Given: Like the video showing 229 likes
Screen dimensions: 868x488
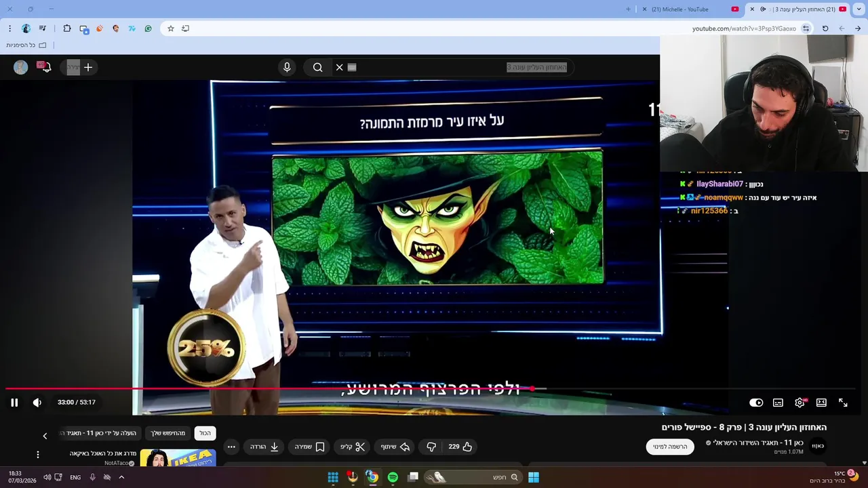Looking at the screenshot, I should 460,447.
